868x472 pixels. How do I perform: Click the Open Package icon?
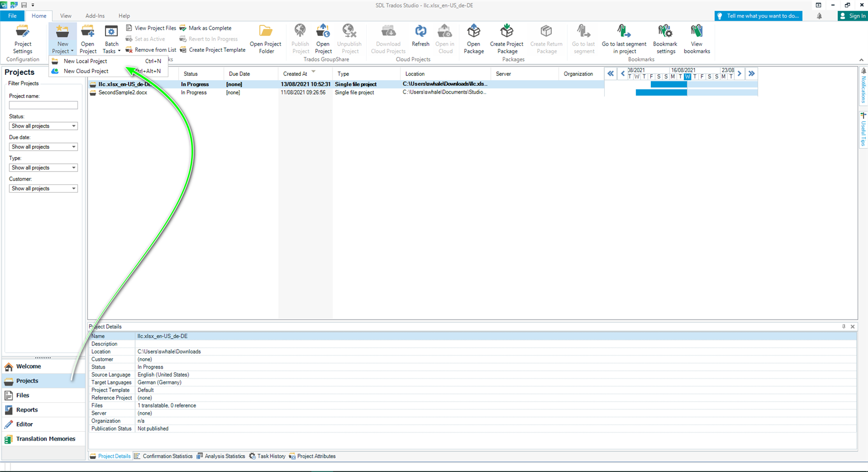(473, 39)
